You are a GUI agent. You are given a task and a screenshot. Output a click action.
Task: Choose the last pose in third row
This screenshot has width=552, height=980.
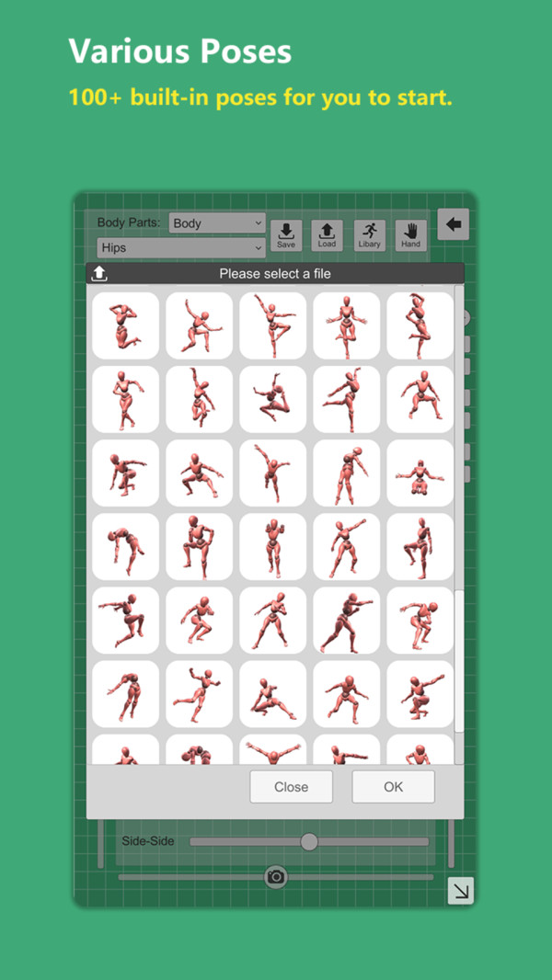[x=420, y=473]
